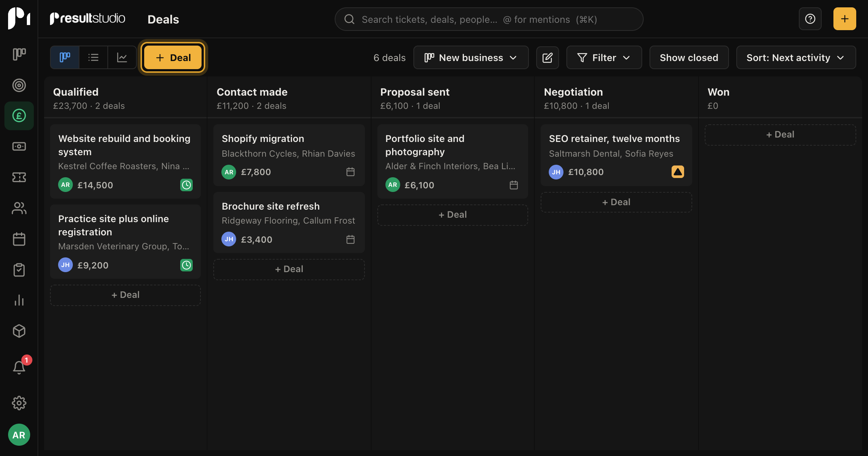Switch to chart forecast view

point(122,57)
